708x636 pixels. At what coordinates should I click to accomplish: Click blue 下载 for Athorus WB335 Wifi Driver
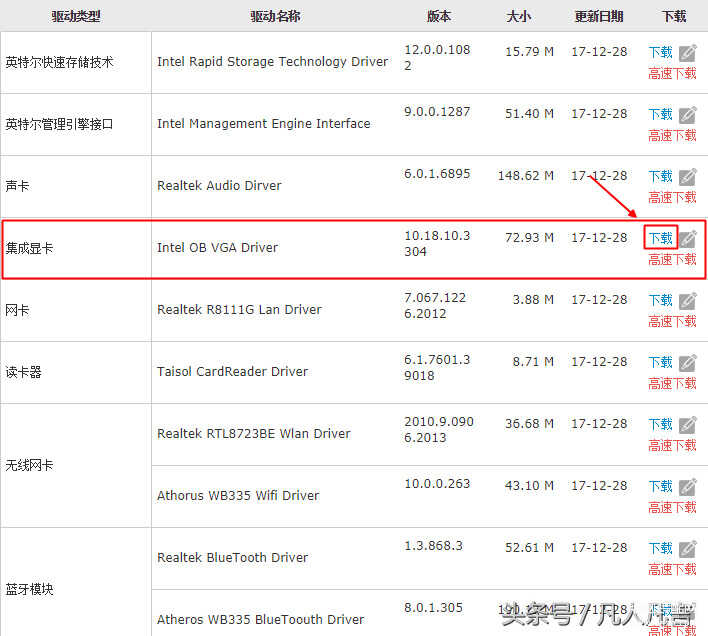point(661,486)
